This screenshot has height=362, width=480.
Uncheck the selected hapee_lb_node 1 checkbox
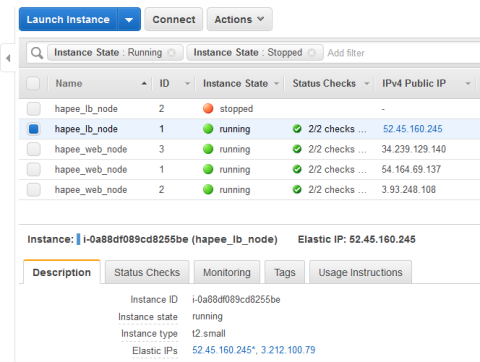[34, 129]
